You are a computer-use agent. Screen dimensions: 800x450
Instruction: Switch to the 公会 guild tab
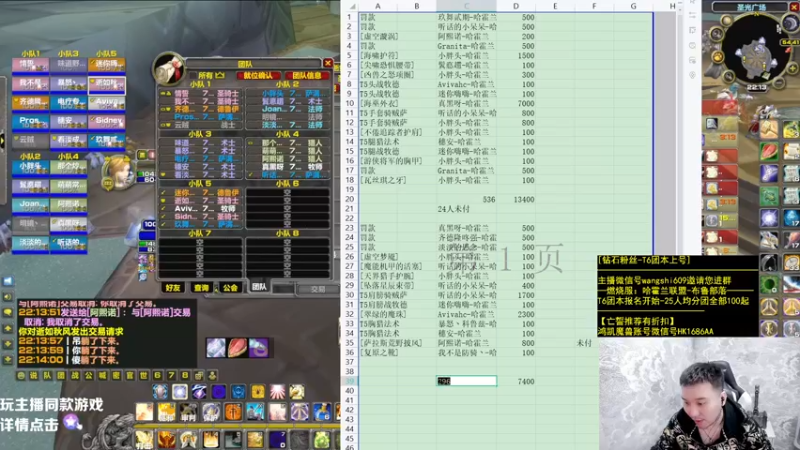click(x=230, y=288)
